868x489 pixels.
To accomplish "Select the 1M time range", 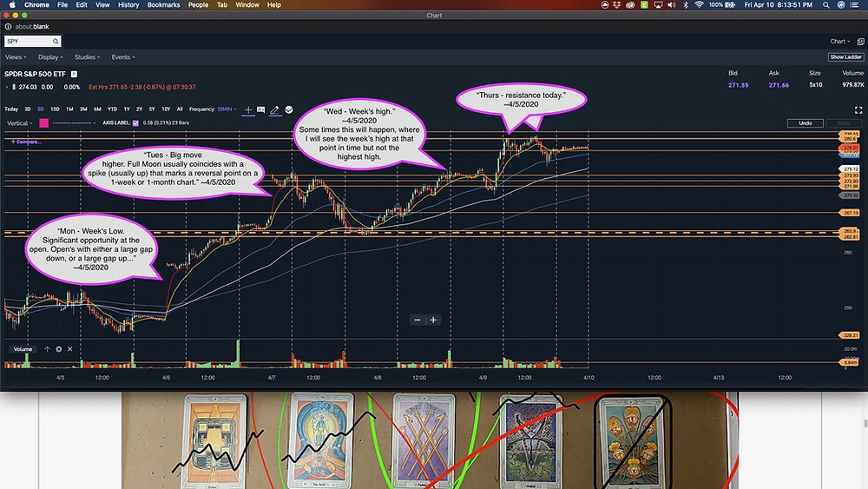I will click(69, 109).
